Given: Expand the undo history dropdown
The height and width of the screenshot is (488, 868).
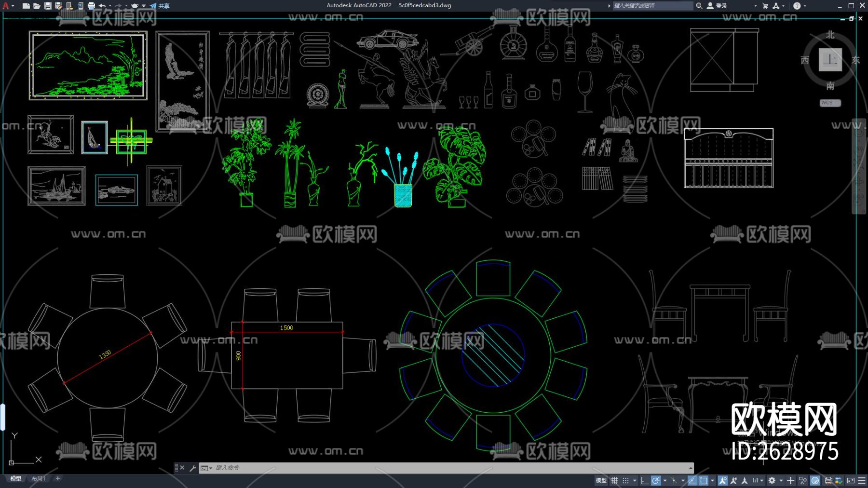Looking at the screenshot, I should coord(110,6).
